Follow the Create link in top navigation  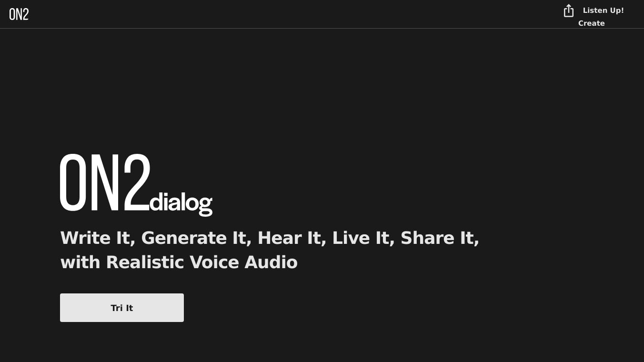(x=591, y=23)
